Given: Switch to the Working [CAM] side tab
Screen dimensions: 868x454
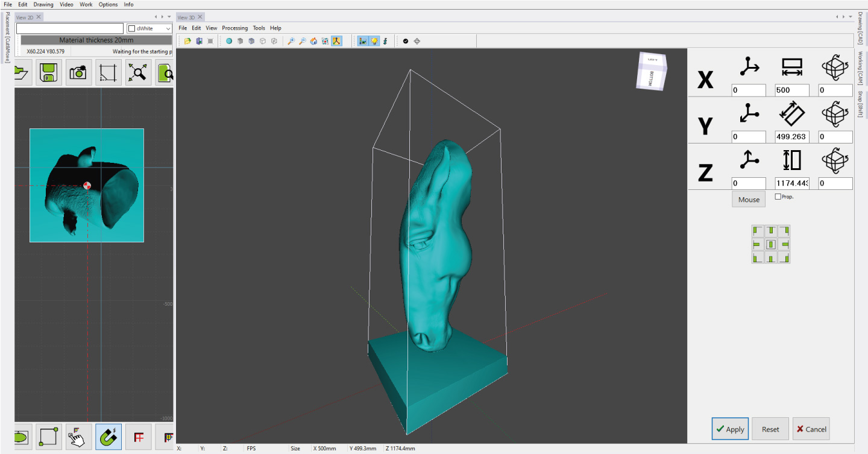Looking at the screenshot, I should [x=860, y=68].
